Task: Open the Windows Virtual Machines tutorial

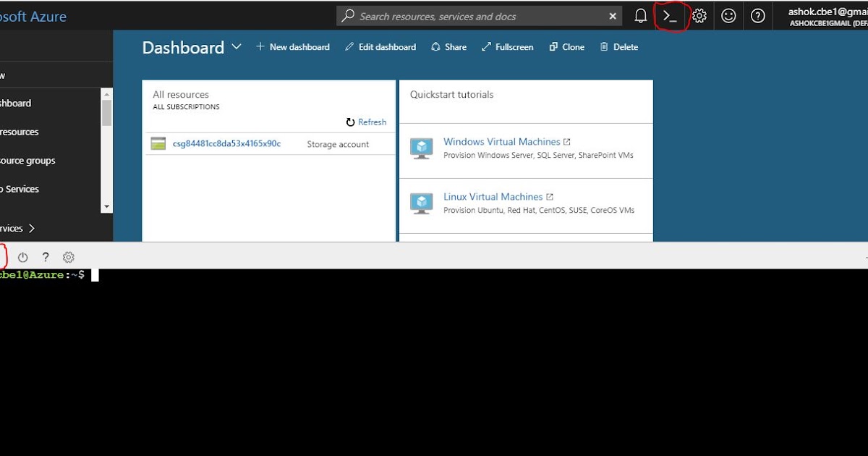Action: pos(502,141)
